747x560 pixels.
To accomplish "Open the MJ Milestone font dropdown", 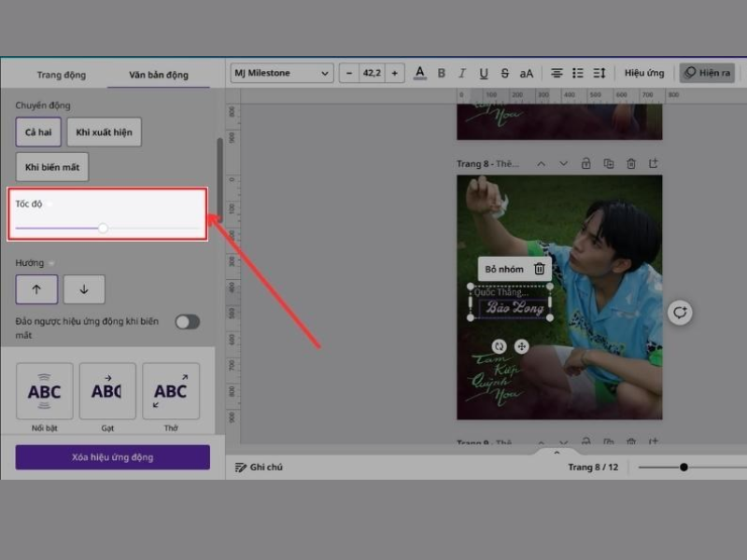I will tap(282, 73).
